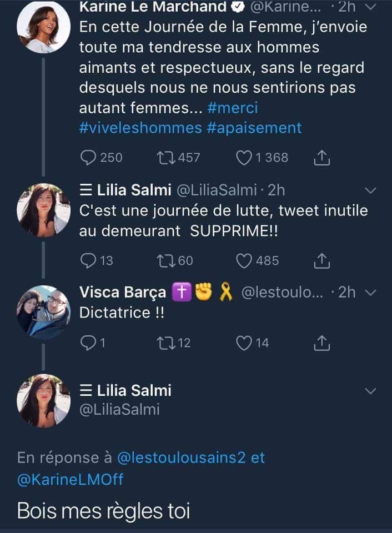Expand options chevron on Visca Barça's tweet
The height and width of the screenshot is (533, 392).
point(371,293)
